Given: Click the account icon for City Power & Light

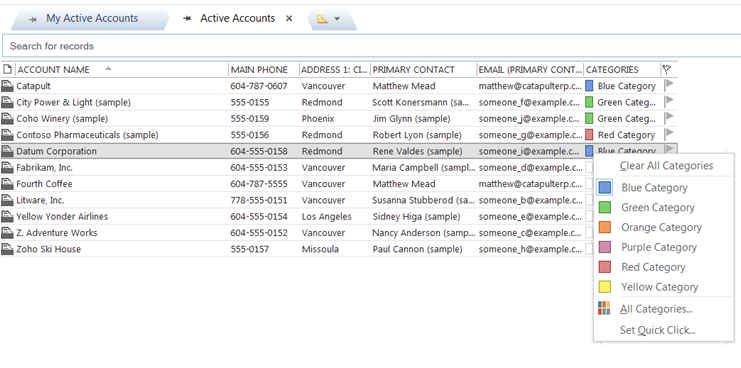Looking at the screenshot, I should (7, 102).
